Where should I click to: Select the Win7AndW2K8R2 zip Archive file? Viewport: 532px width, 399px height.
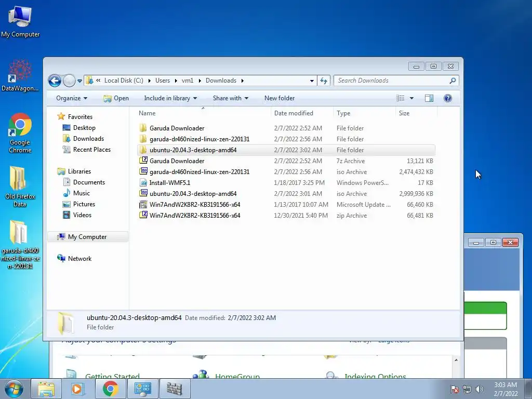point(286,216)
